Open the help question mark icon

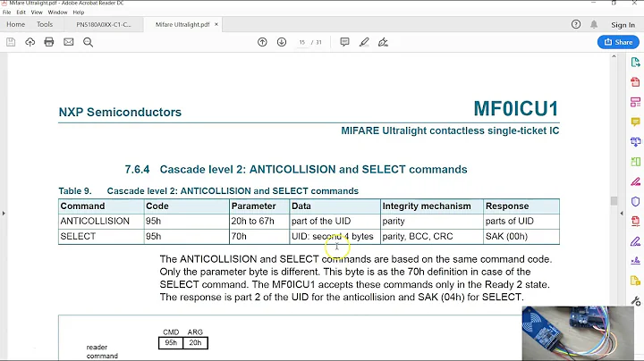(576, 25)
